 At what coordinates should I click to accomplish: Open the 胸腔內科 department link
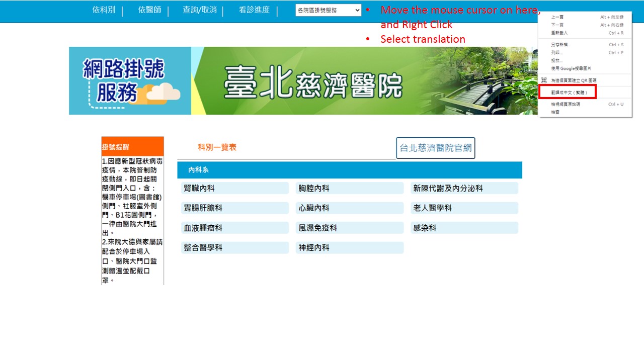(x=350, y=188)
